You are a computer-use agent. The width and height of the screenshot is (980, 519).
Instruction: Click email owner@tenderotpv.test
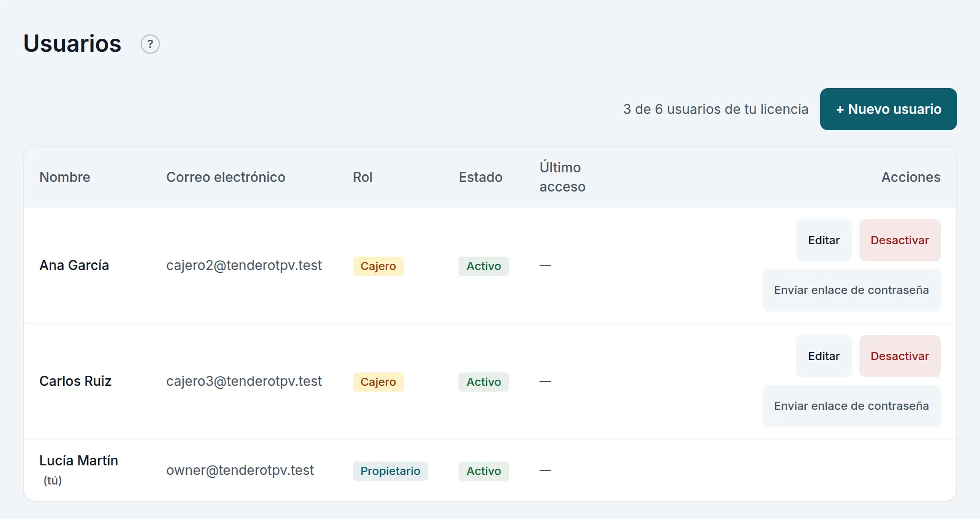(240, 470)
